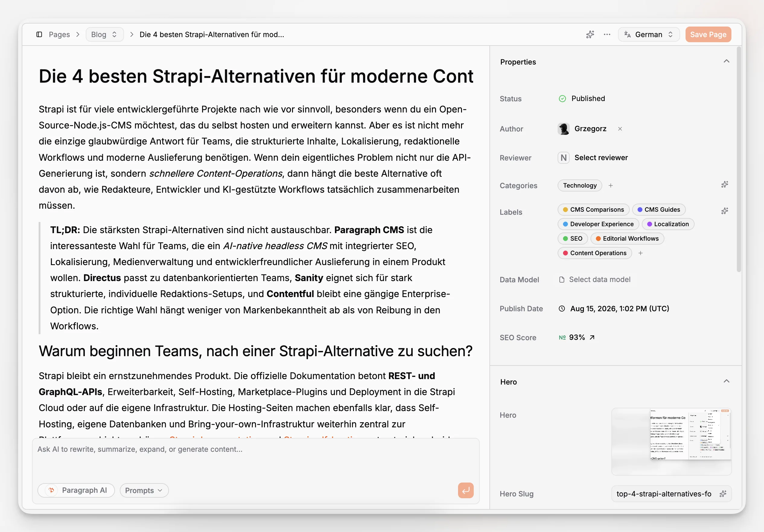Click the clock icon beside publish date

(x=562, y=309)
